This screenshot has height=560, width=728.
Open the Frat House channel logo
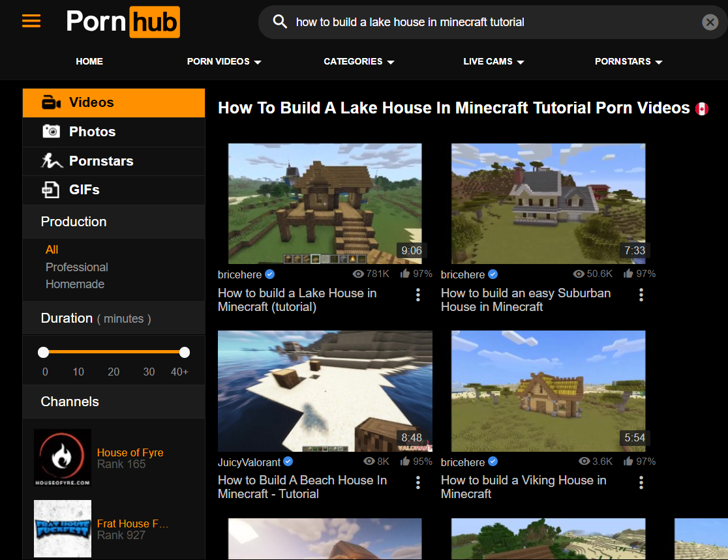point(63,529)
